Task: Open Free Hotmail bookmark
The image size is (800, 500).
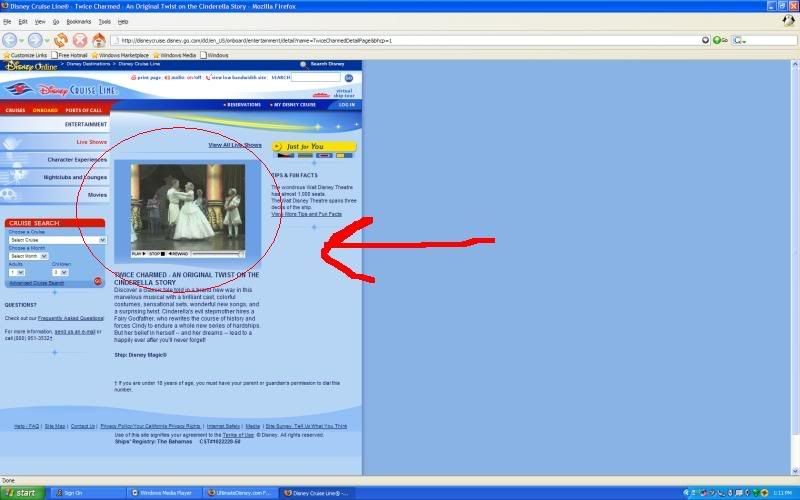Action: (x=69, y=55)
